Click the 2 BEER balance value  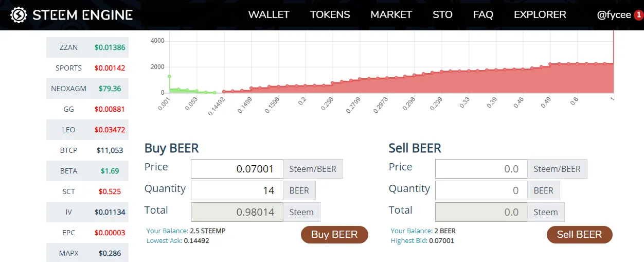tap(444, 231)
